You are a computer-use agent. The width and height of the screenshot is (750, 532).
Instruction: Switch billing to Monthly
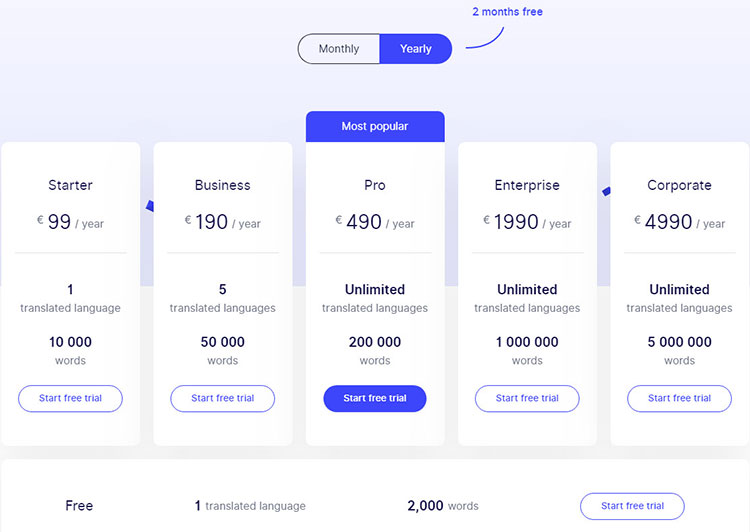[x=339, y=49]
